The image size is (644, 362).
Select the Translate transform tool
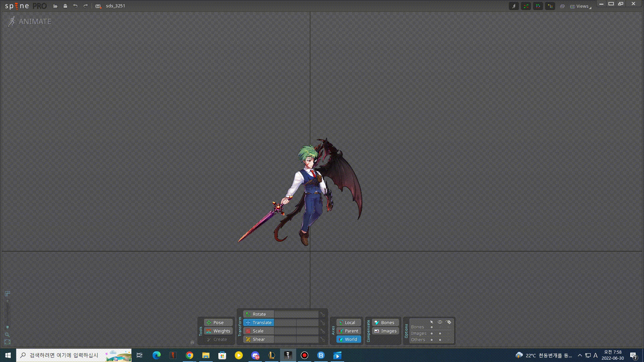click(x=259, y=322)
